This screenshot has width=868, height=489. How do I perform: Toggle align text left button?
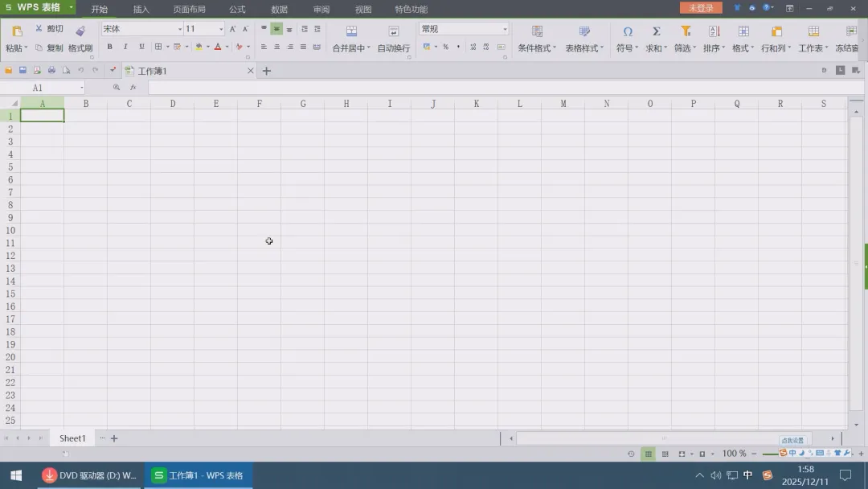264,47
